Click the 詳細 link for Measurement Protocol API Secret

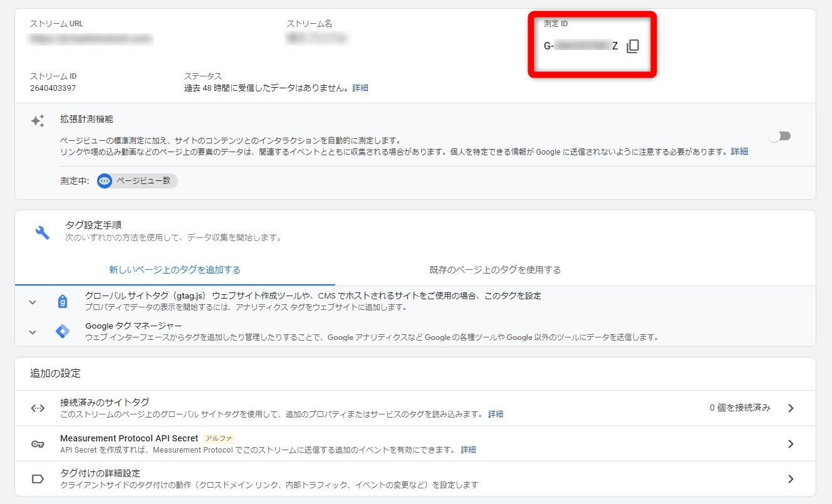468,450
